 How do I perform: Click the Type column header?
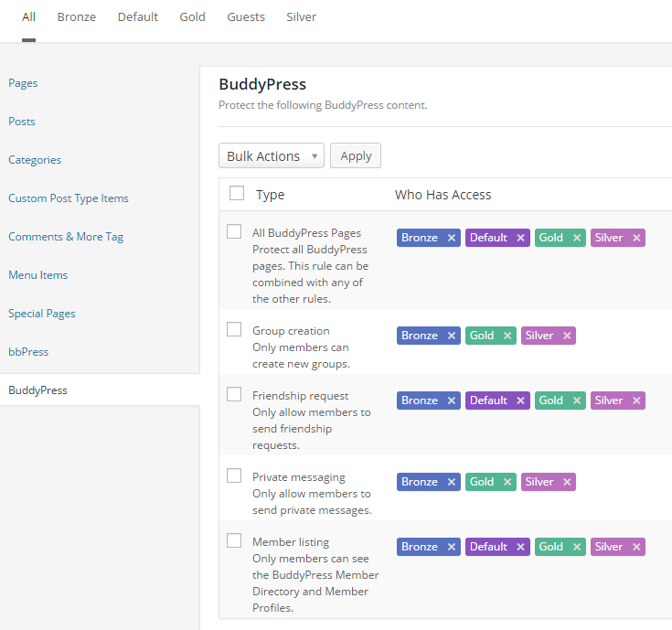(271, 195)
